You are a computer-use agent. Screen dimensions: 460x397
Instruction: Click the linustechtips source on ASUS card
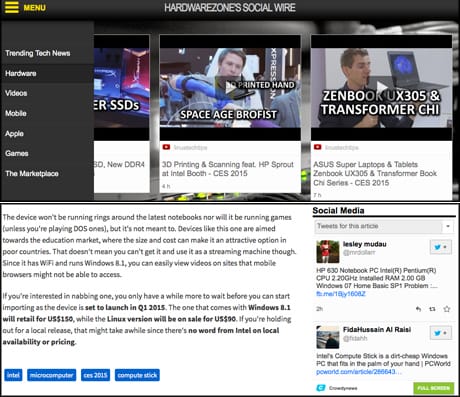(x=342, y=147)
